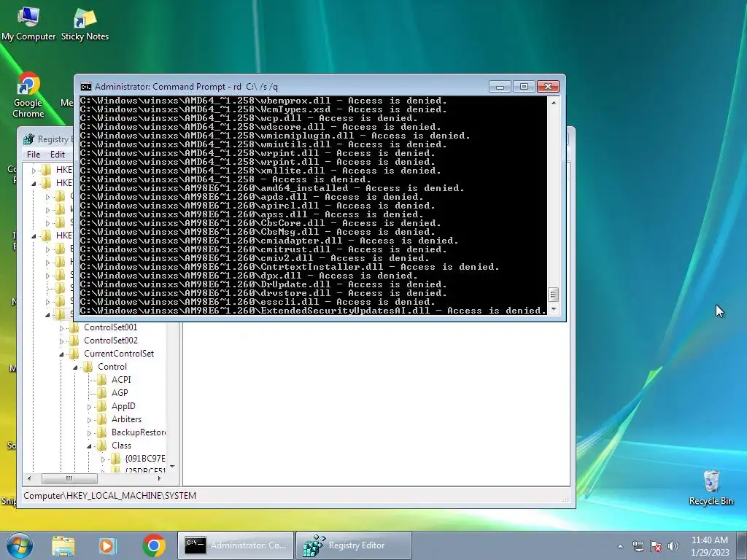Screen dimensions: 747x560
Task: Expand the ControlSet001 key
Action: click(x=61, y=328)
